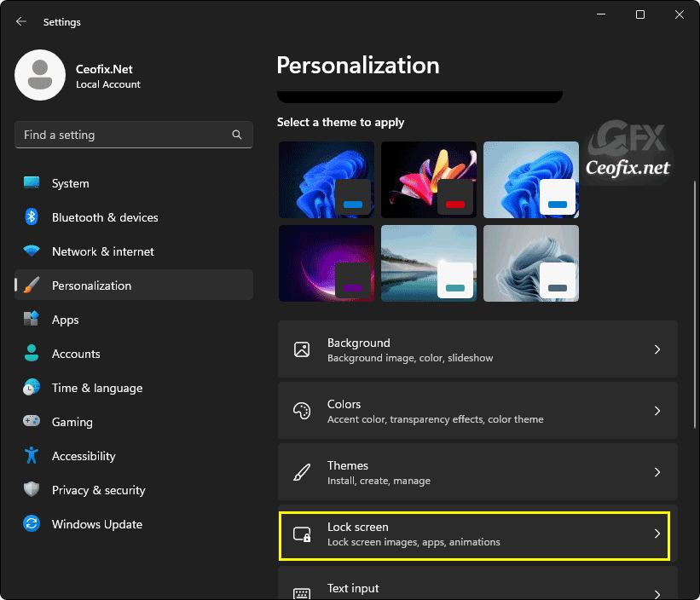
Task: Open Gaming settings via the Xbox icon
Action: (x=32, y=422)
